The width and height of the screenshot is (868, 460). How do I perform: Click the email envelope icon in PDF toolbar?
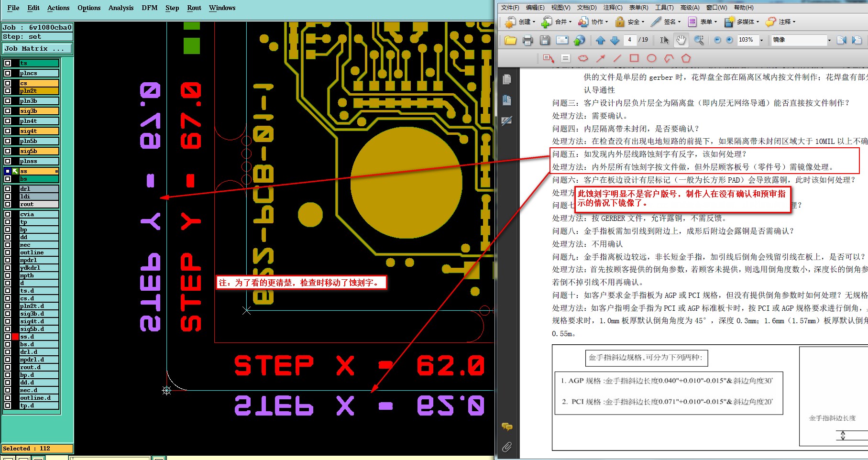pos(562,40)
